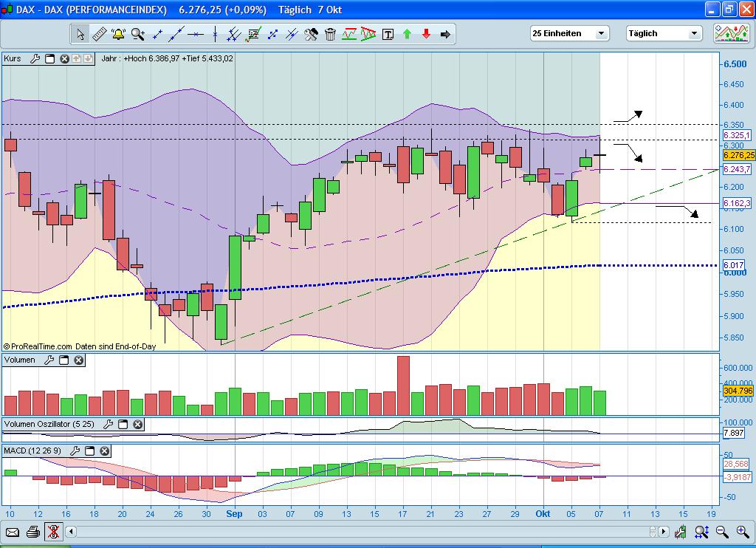Open Volumen panel wrench settings
This screenshot has width=756, height=548.
pos(49,360)
